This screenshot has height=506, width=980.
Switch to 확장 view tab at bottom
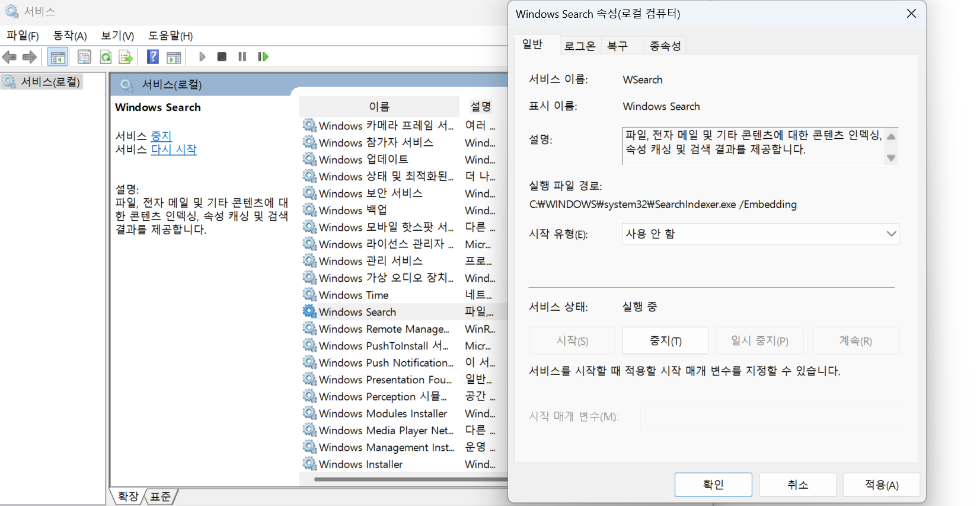(128, 497)
